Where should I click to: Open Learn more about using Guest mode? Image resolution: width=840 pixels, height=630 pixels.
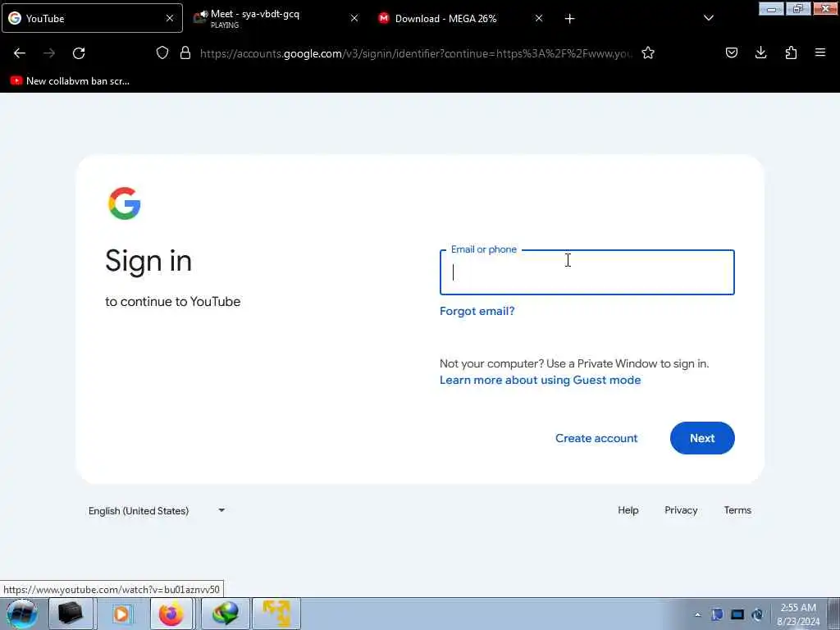tap(540, 380)
